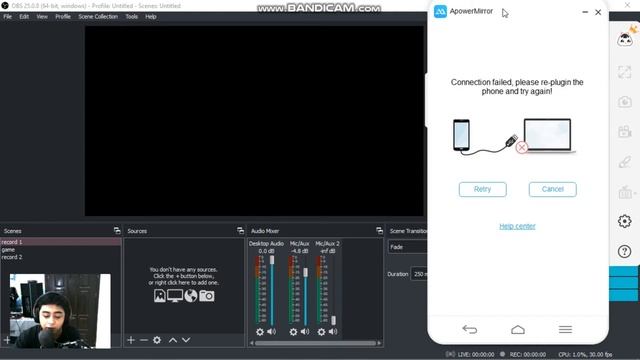The height and width of the screenshot is (360, 640).
Task: Click the ApowerMirror account avatar icon
Action: click(625, 40)
